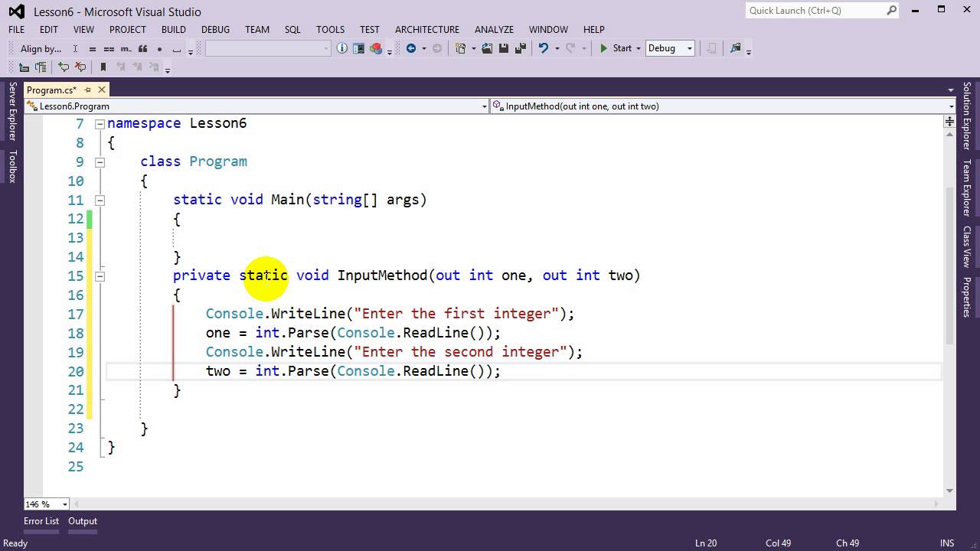Viewport: 980px width, 551px height.
Task: Open the Class View side tab
Action: (x=967, y=246)
